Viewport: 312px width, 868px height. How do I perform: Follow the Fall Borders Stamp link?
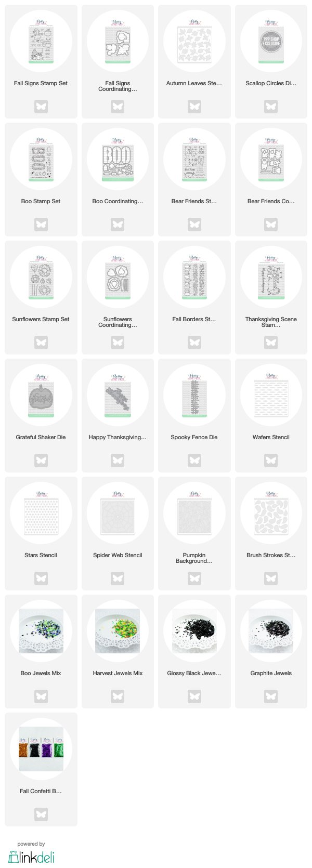click(x=194, y=319)
